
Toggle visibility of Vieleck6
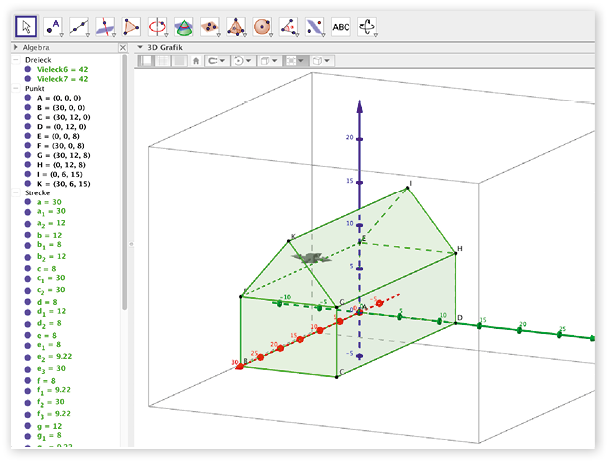(28, 69)
